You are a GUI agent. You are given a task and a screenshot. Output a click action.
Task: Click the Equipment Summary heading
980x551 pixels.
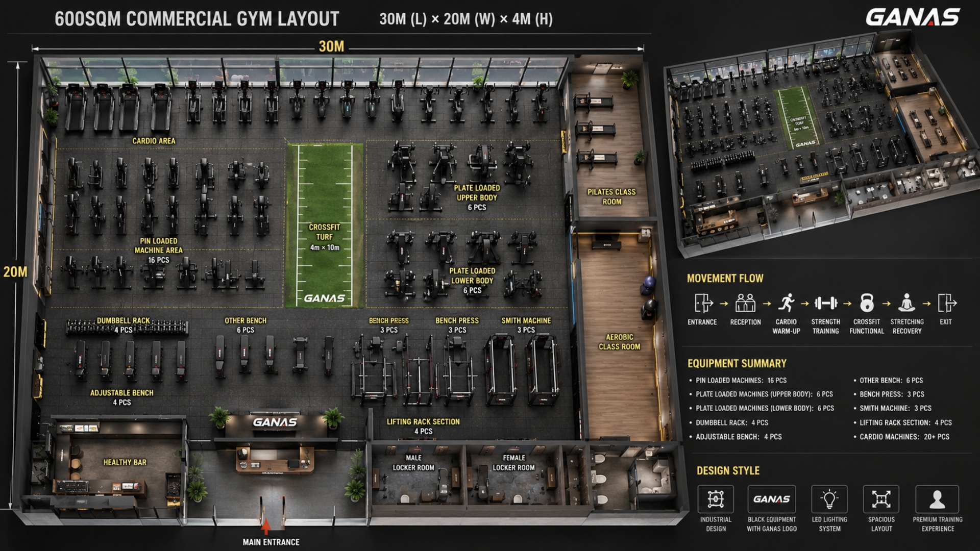click(x=737, y=364)
